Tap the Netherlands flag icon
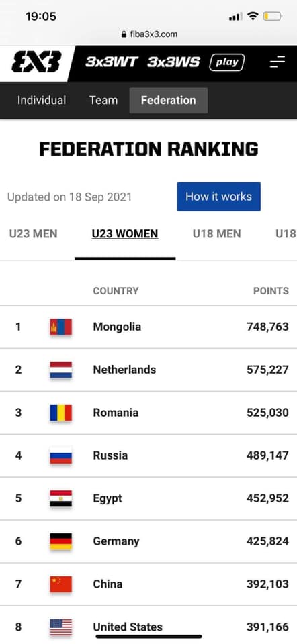297x644 pixels. tap(61, 370)
